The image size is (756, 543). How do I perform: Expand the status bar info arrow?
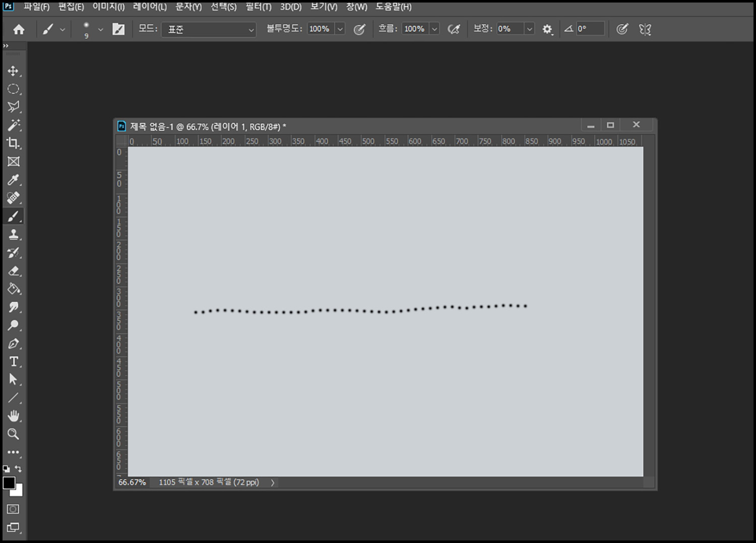tap(273, 483)
